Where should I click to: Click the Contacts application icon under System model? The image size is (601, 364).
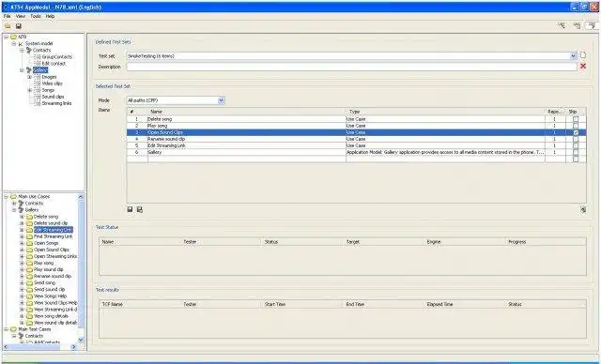pos(28,50)
